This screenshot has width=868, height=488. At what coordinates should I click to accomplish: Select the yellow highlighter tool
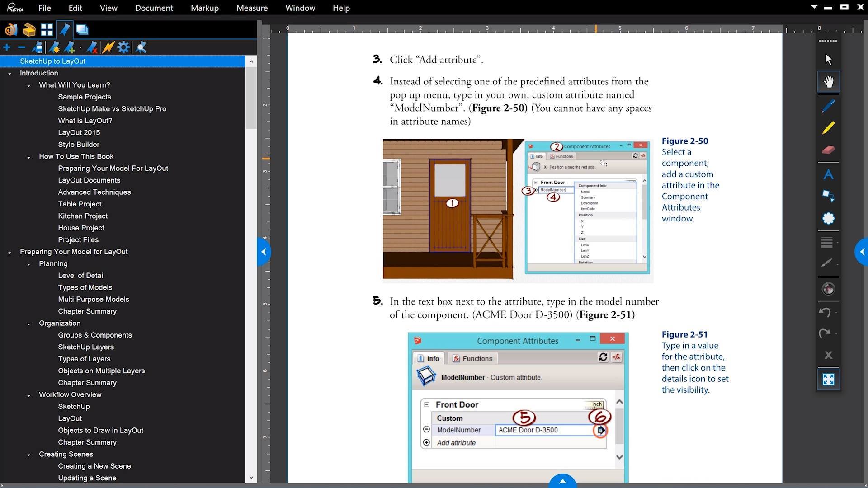[828, 128]
